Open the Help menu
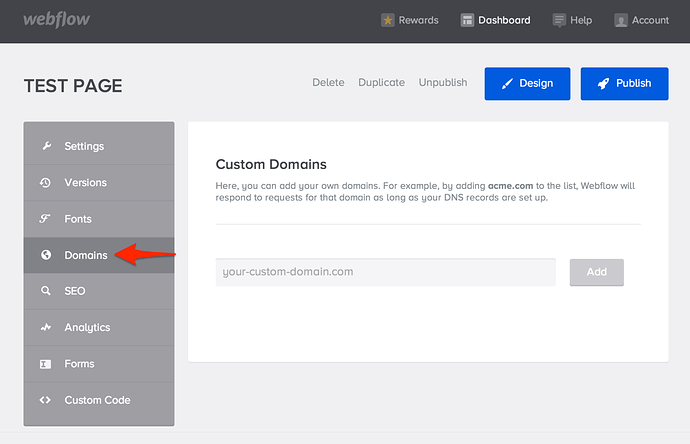690x444 pixels. (x=572, y=20)
